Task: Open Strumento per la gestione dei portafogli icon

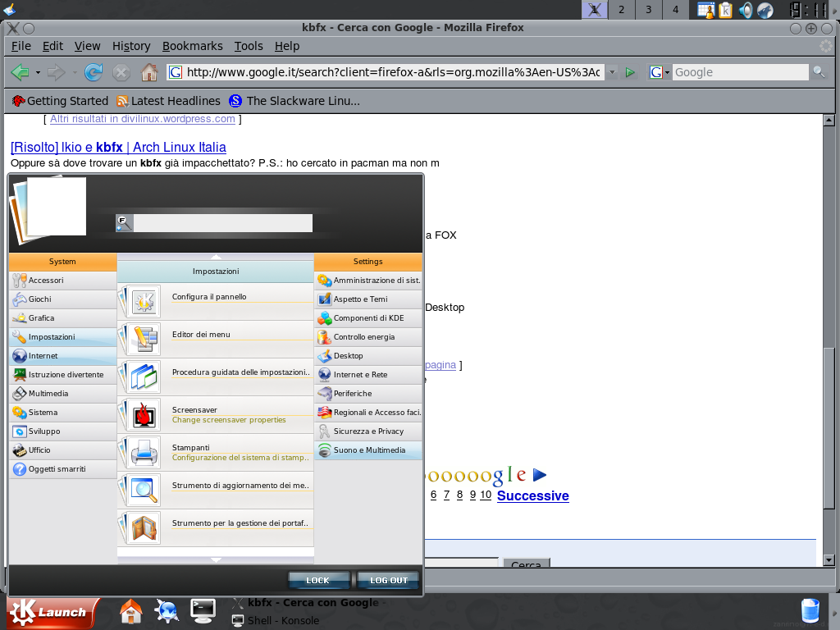Action: point(144,528)
